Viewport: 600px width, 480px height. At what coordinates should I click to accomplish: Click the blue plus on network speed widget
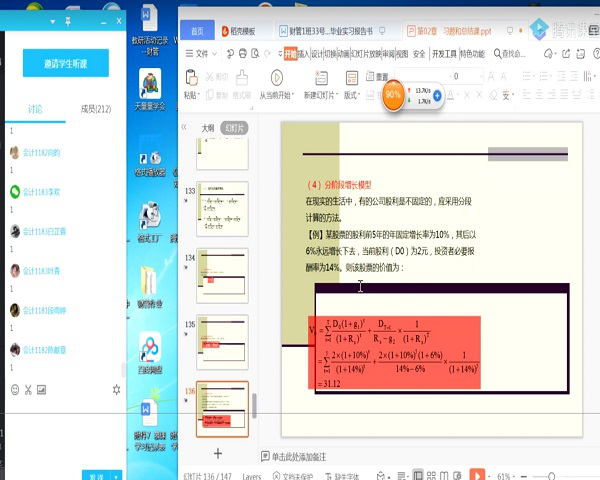click(x=437, y=95)
